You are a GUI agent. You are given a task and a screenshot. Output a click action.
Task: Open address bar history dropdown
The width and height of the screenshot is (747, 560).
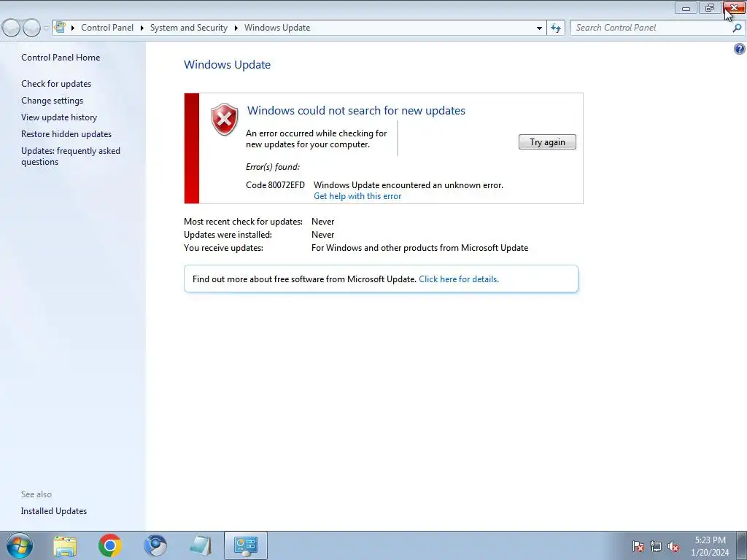click(x=539, y=28)
